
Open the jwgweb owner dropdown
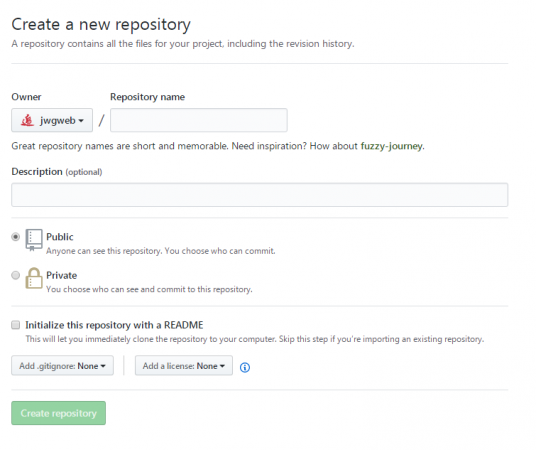[52, 120]
